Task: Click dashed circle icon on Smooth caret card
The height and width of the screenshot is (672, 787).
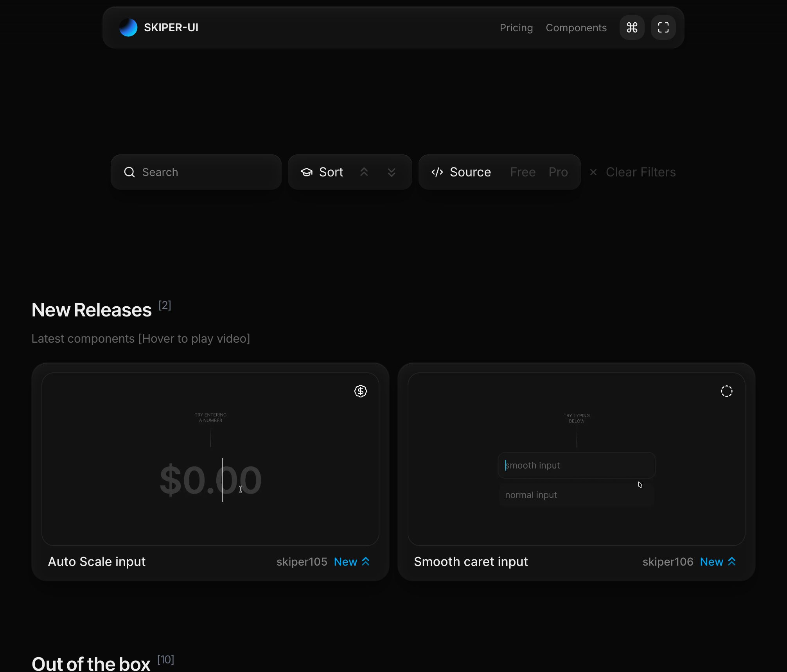Action: [x=726, y=391]
